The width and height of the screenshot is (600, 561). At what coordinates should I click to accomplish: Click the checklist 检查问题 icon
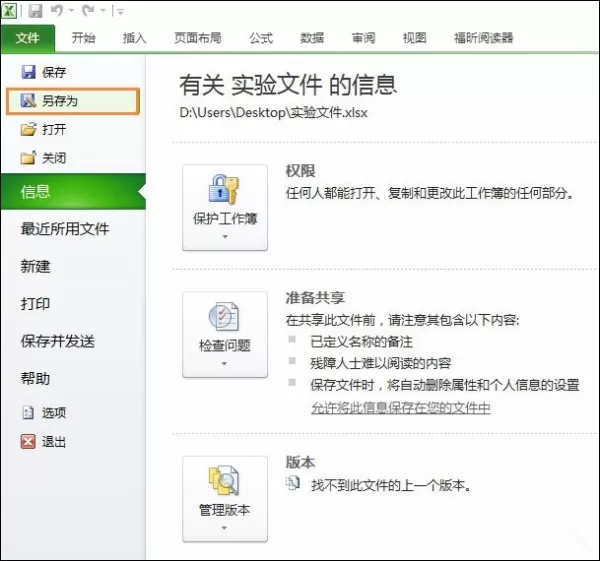point(224,316)
